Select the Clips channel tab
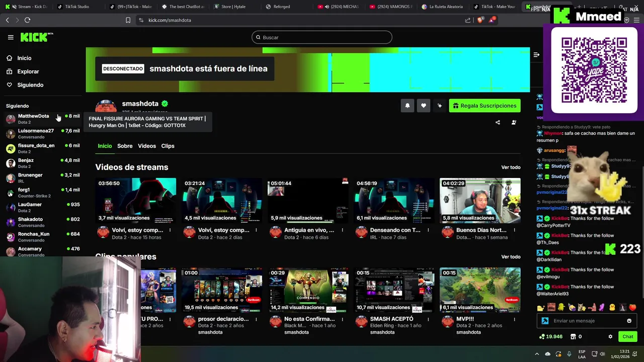 point(168,146)
